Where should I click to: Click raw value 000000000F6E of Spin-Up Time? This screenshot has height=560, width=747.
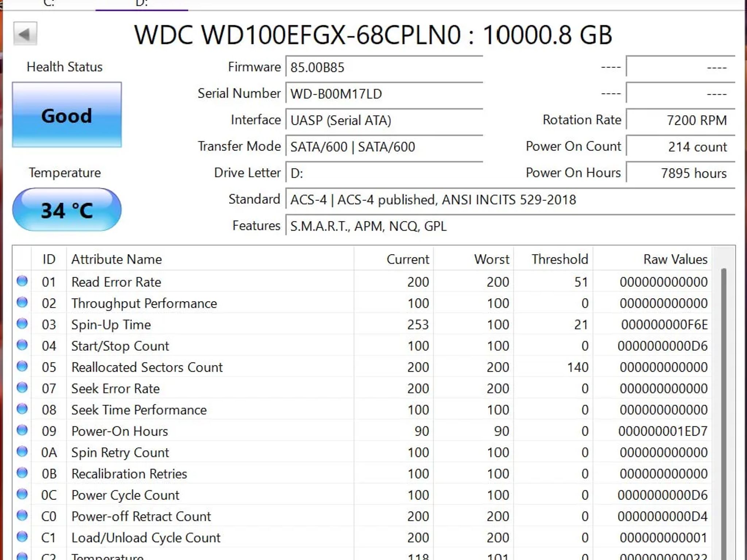click(x=664, y=324)
